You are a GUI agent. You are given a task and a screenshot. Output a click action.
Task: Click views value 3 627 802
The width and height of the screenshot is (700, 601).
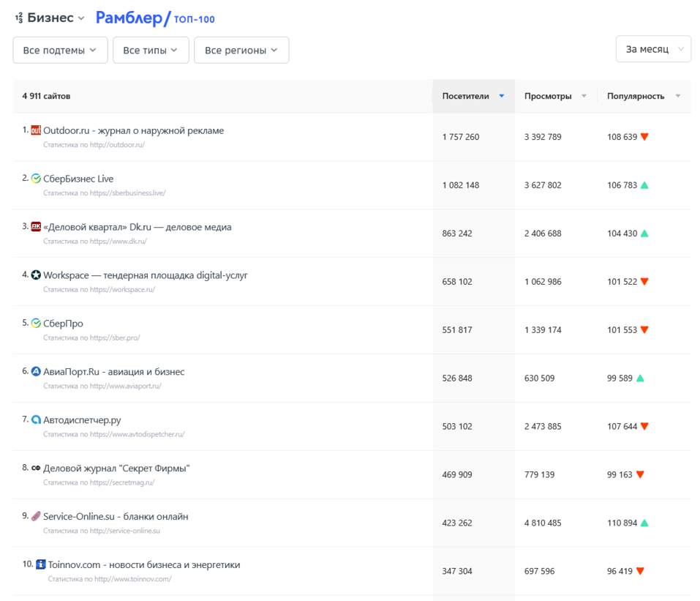pos(543,185)
